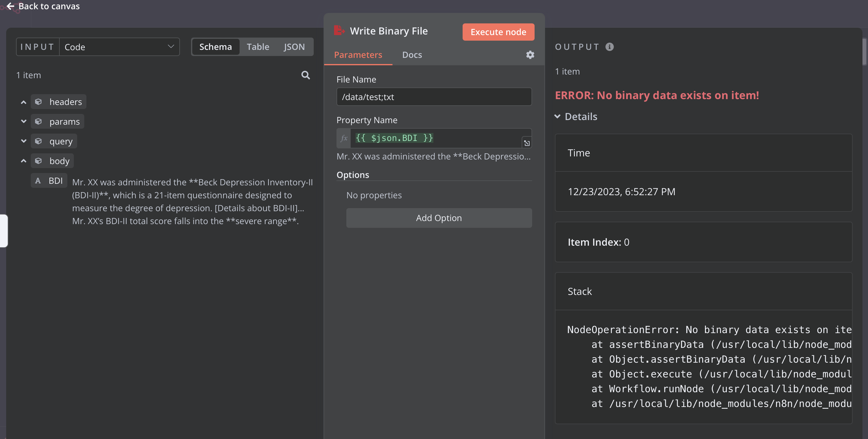Click the fx expression icon
This screenshot has height=439, width=868.
click(x=344, y=138)
